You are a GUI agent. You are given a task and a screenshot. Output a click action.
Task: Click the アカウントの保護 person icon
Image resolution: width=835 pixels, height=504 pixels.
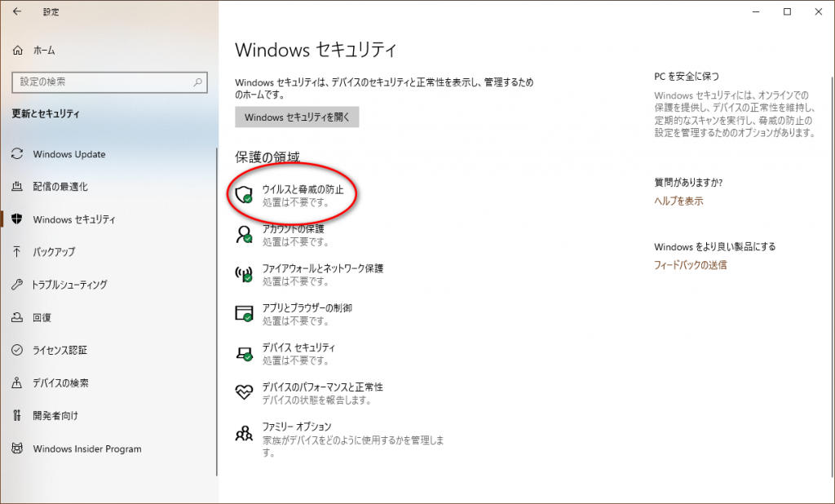[244, 235]
